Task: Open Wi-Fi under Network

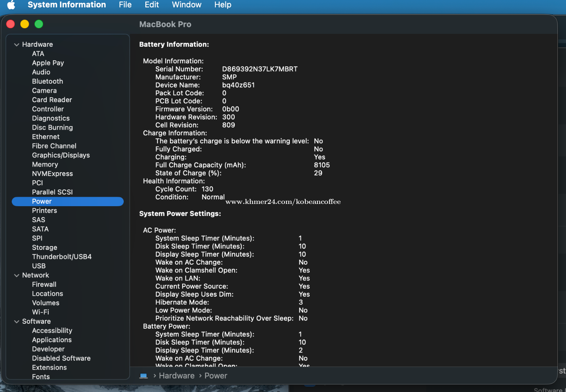Action: click(x=40, y=312)
